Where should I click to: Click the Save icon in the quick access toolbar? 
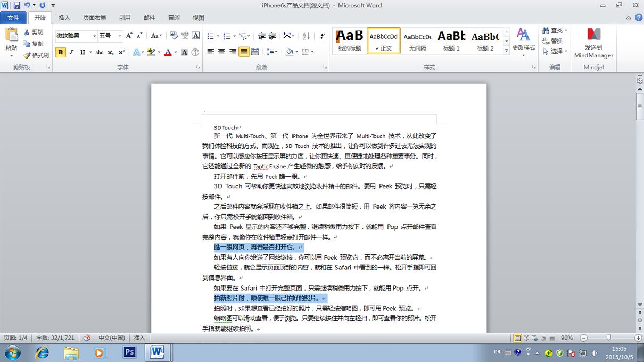[17, 5]
